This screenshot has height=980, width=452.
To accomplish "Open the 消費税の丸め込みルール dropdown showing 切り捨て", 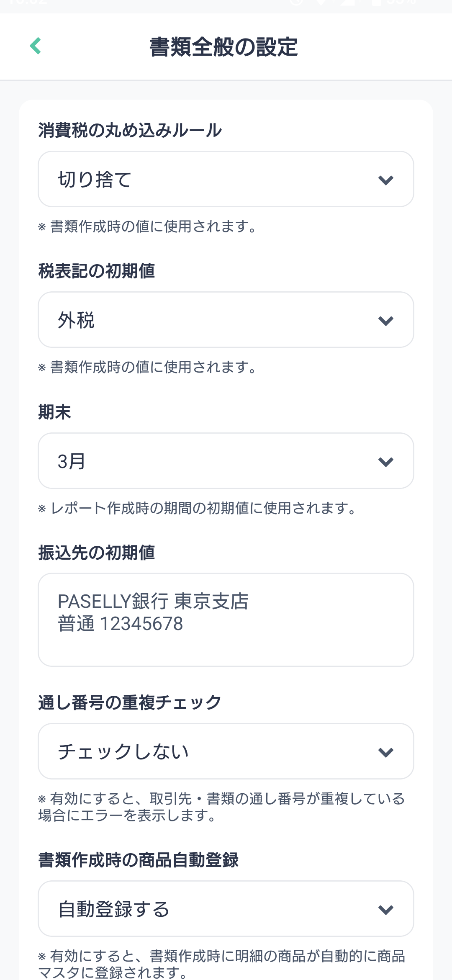I will point(226,179).
